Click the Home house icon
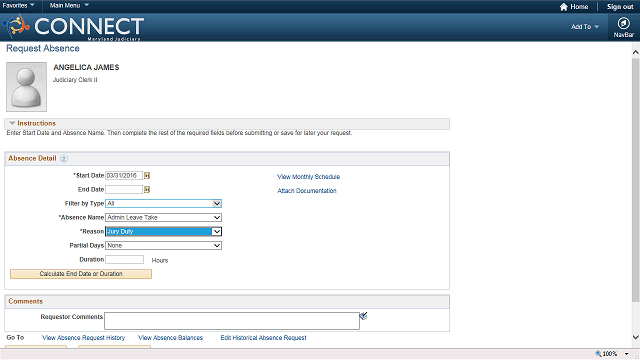640x360 pixels. [x=564, y=7]
